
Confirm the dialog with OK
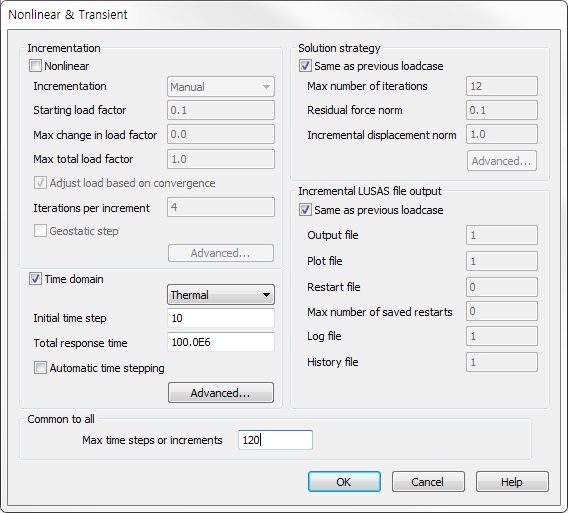tap(344, 481)
